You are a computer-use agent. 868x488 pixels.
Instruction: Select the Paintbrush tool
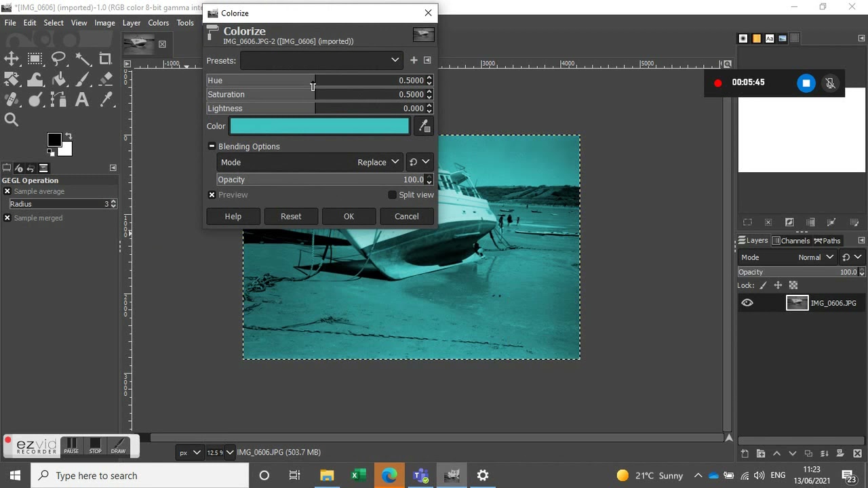point(83,79)
